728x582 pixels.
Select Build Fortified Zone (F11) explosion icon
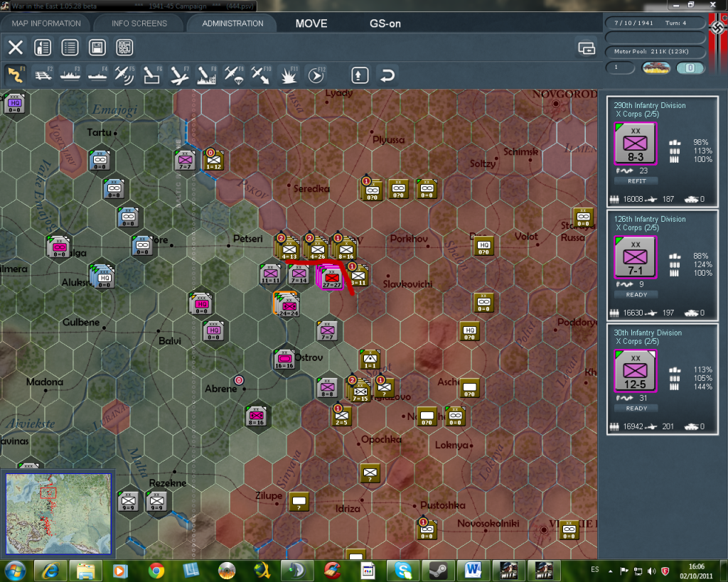[288, 75]
